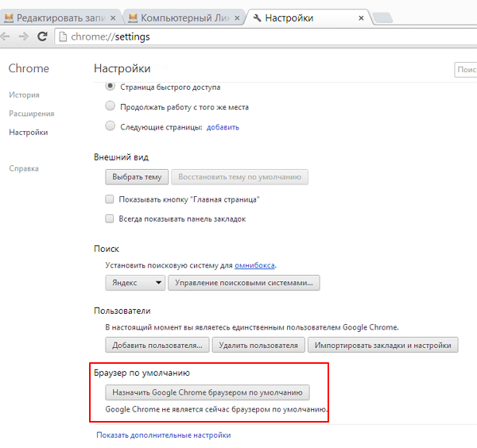Click Импортировать закладки и настройки button

[383, 345]
